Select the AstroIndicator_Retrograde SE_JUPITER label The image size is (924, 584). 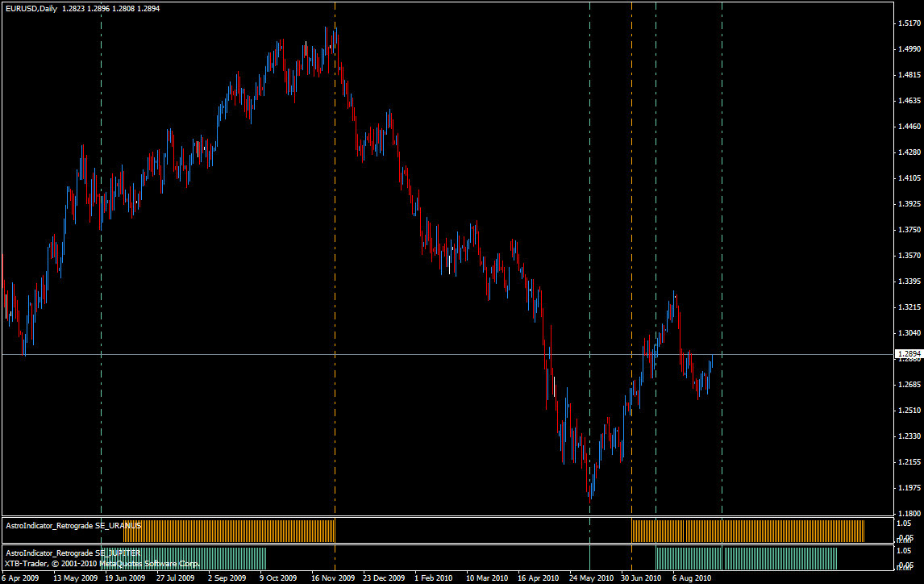(x=73, y=553)
